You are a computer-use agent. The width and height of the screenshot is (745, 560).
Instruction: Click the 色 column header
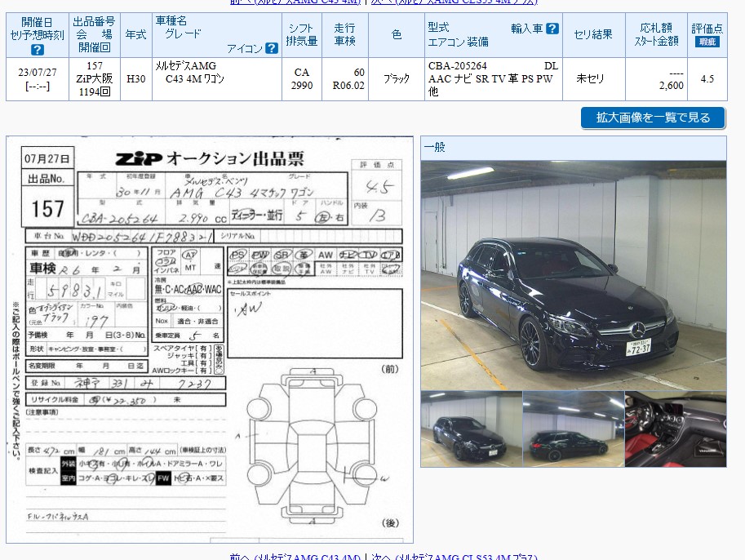(x=397, y=35)
